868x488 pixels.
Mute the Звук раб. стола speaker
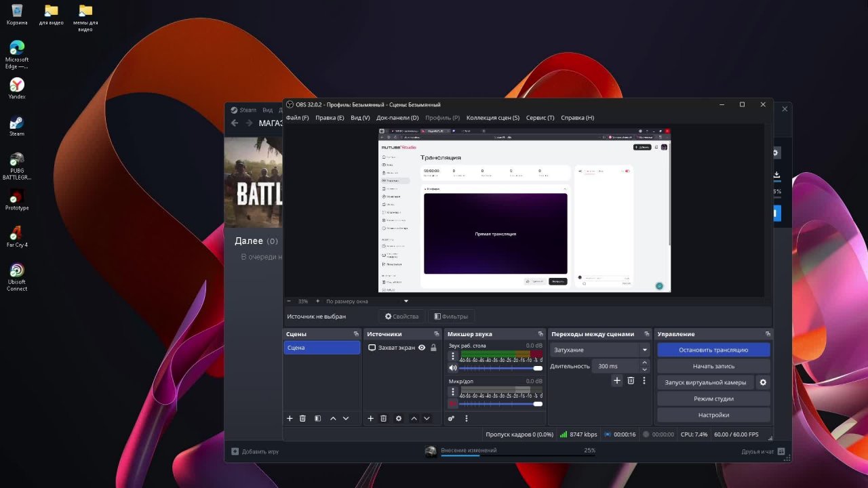coord(453,368)
